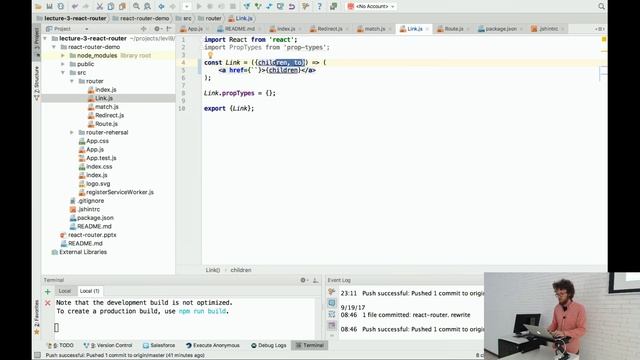Click the VCS Commit icon
Viewport: 640px width, 360px height.
pos(258,6)
